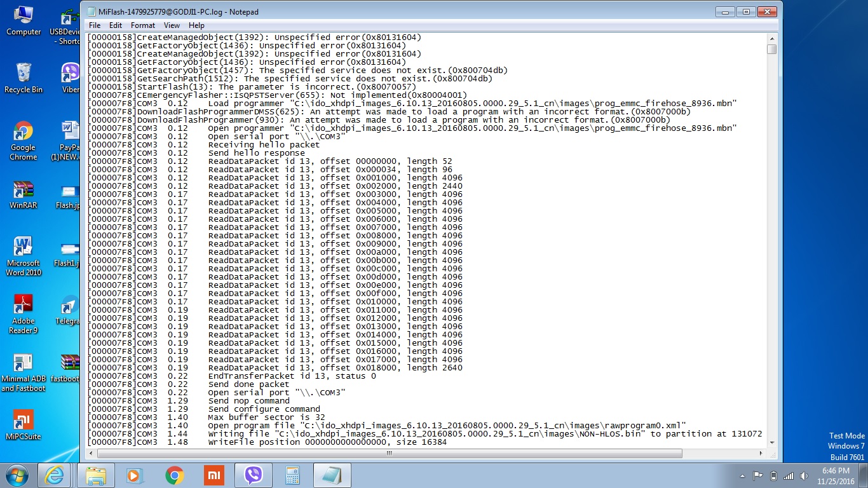Click the 'GetSearchPath(1512)' error line
The image size is (868, 488).
pyautogui.click(x=289, y=79)
